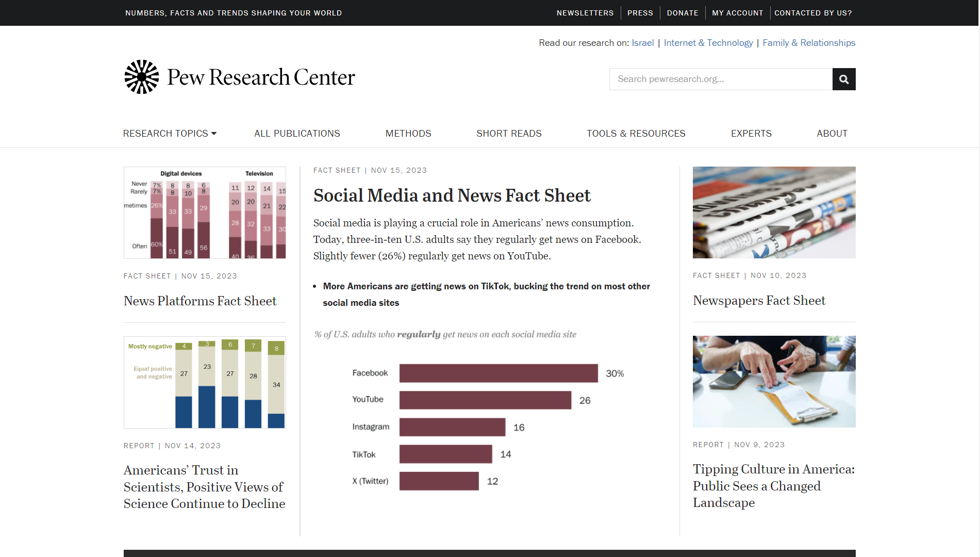Open the DONATE page

coord(683,12)
